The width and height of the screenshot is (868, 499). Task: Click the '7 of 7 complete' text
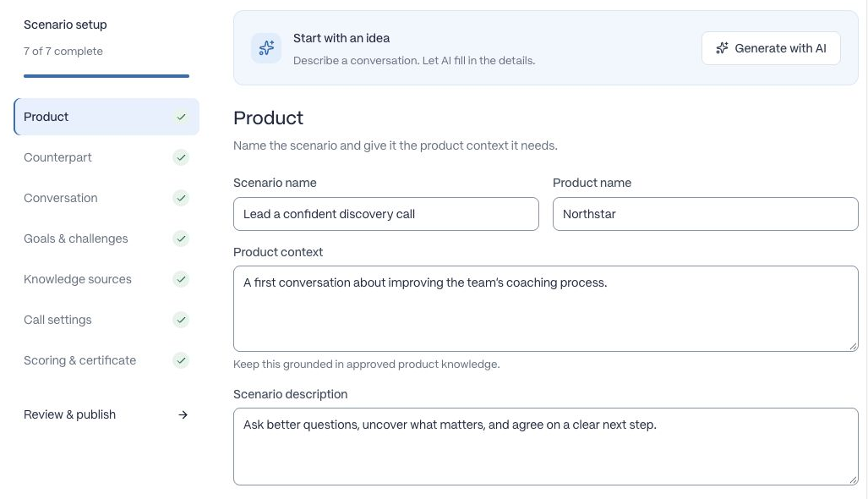click(x=63, y=51)
